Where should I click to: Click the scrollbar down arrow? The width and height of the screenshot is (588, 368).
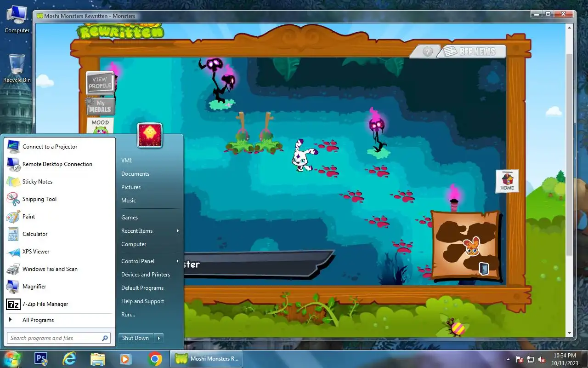[x=570, y=333]
